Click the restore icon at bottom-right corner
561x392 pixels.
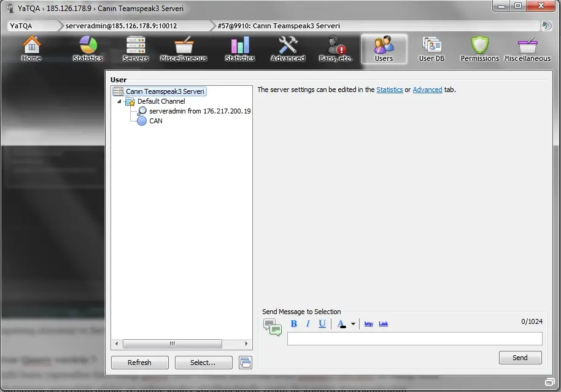tap(549, 382)
